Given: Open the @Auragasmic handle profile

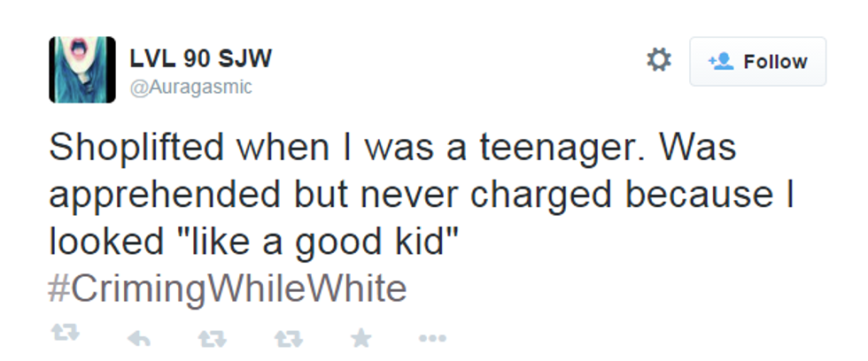Looking at the screenshot, I should click(191, 87).
